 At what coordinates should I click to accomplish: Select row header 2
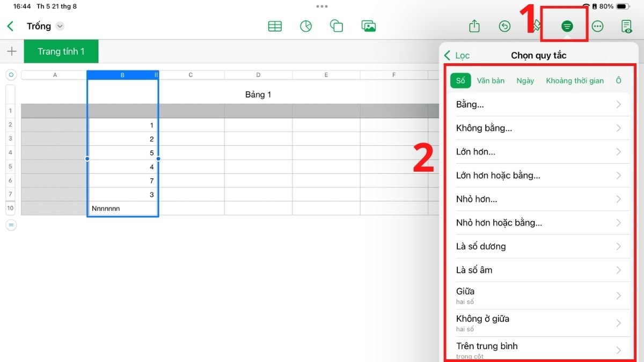tap(10, 124)
